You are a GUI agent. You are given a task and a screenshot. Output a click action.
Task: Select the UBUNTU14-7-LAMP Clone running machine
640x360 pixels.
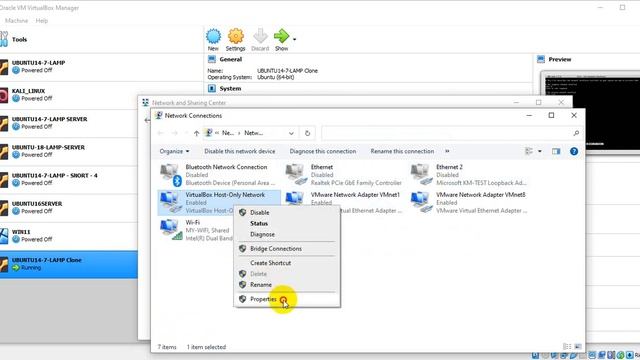click(69, 264)
